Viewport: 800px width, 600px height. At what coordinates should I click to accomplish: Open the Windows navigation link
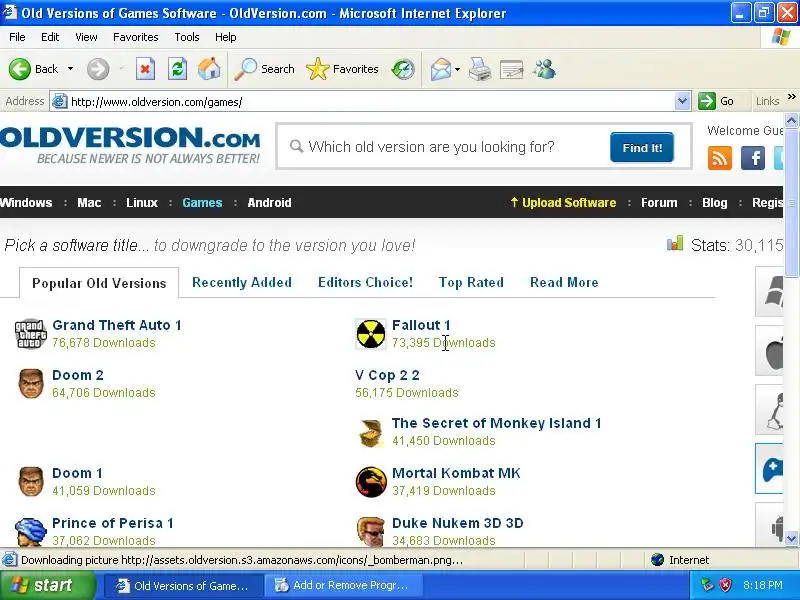pyautogui.click(x=26, y=203)
